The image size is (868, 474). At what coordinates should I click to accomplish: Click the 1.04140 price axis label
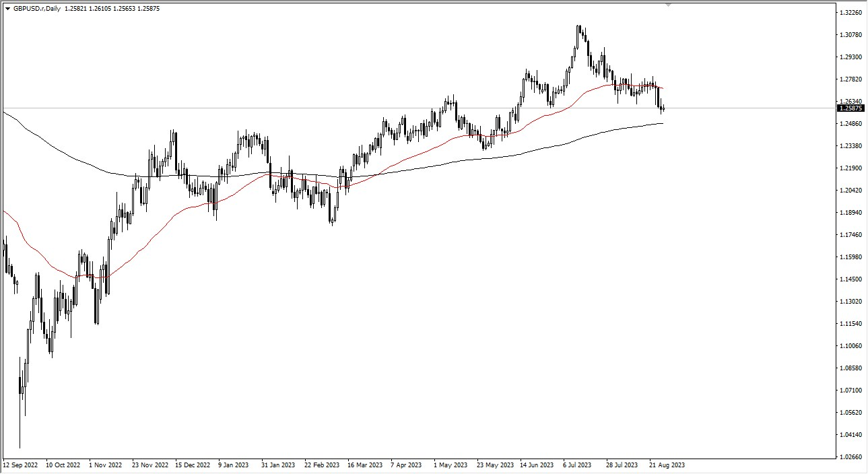[850, 435]
